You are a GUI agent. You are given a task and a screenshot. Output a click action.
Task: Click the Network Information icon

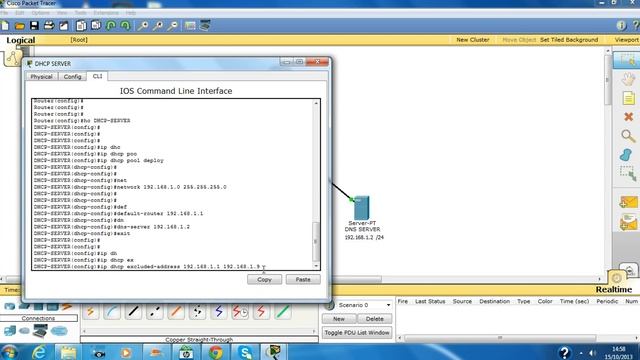tap(621, 26)
